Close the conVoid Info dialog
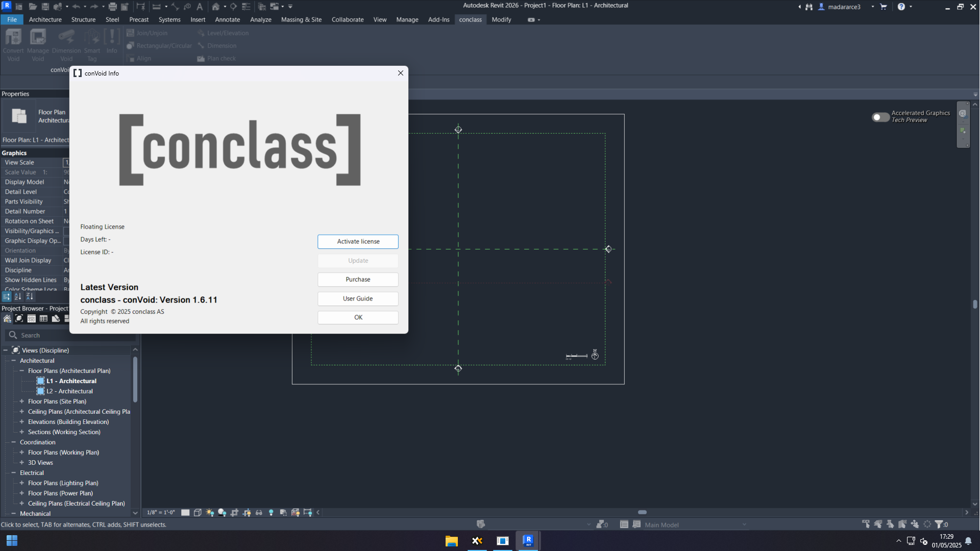 [401, 73]
